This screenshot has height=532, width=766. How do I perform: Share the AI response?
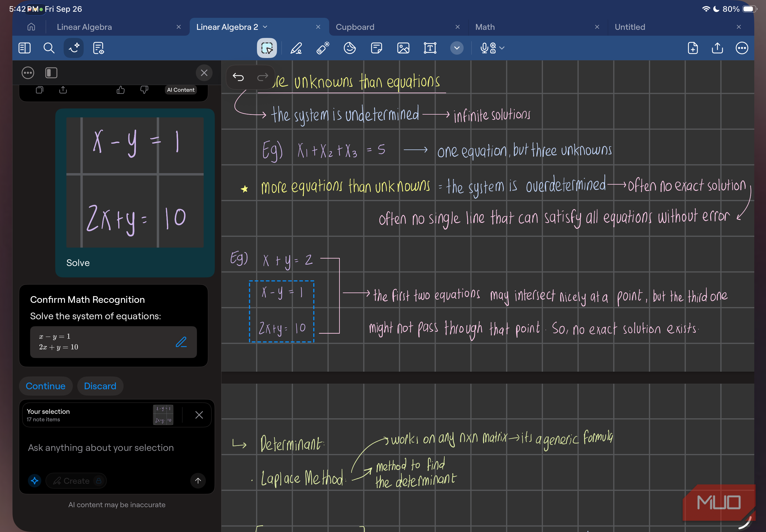tap(63, 90)
